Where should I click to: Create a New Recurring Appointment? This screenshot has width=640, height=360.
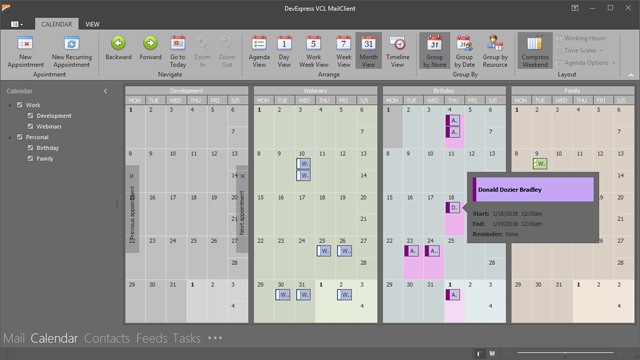[x=71, y=52]
